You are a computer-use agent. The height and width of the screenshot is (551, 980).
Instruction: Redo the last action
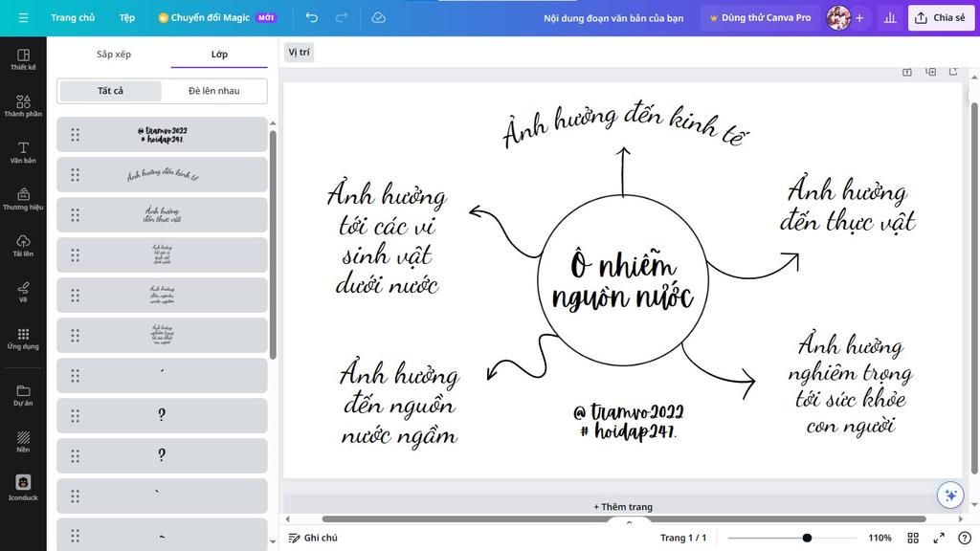click(x=342, y=17)
